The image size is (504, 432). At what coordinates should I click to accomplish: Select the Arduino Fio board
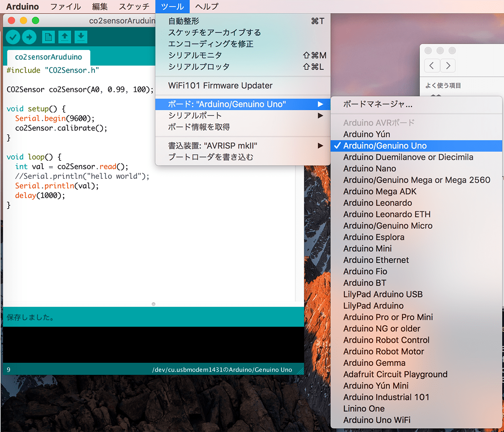(x=417, y=271)
